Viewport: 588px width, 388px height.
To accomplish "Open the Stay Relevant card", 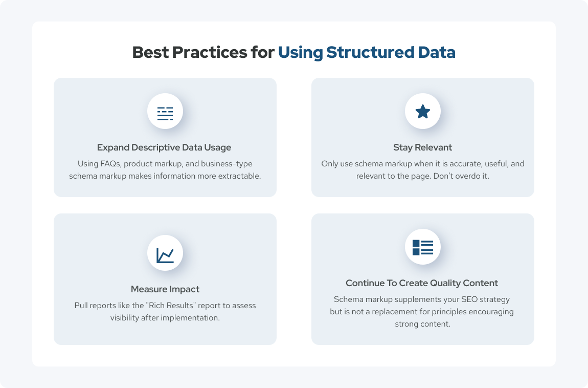I will pos(423,137).
